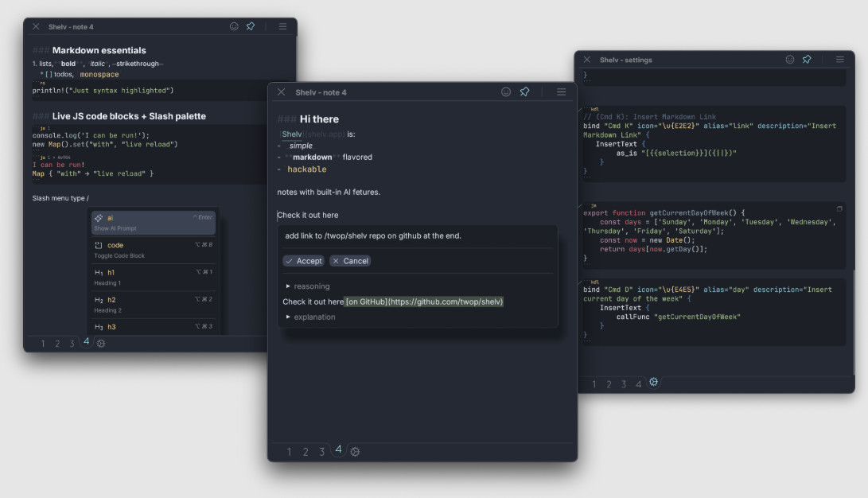This screenshot has width=868, height=498.
Task: Click the generated on GitHub link text
Action: 424,302
